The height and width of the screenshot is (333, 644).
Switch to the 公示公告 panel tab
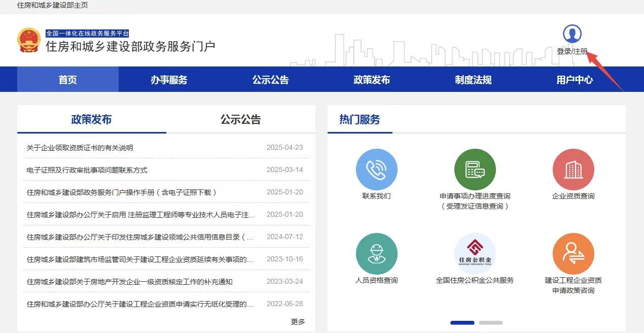[x=240, y=120]
